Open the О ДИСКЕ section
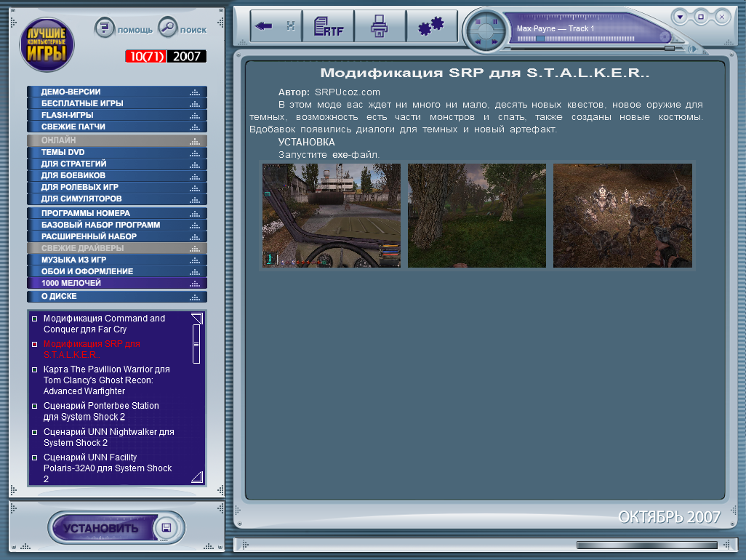Viewport: 746px width, 560px height. point(117,297)
